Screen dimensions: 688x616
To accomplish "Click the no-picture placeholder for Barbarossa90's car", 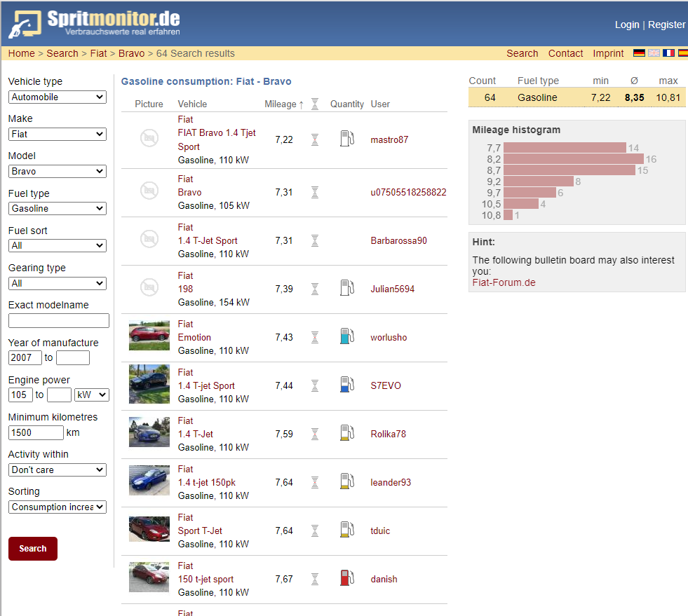I will point(149,239).
